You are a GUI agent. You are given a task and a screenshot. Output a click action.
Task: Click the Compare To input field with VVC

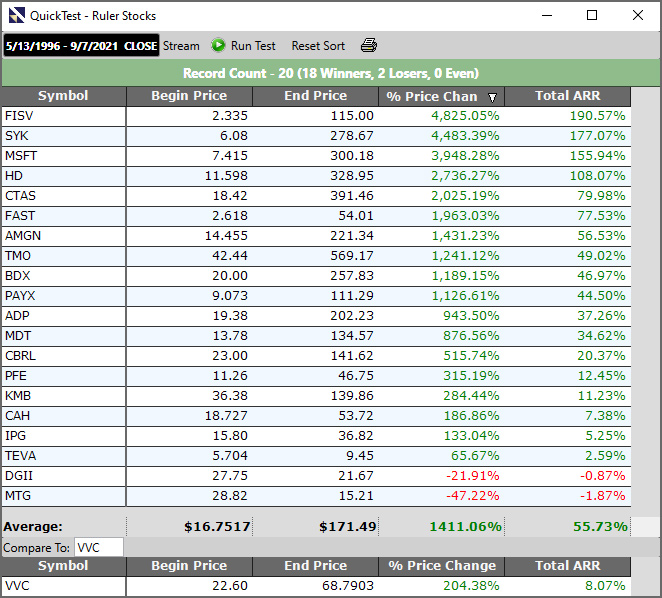[98, 547]
